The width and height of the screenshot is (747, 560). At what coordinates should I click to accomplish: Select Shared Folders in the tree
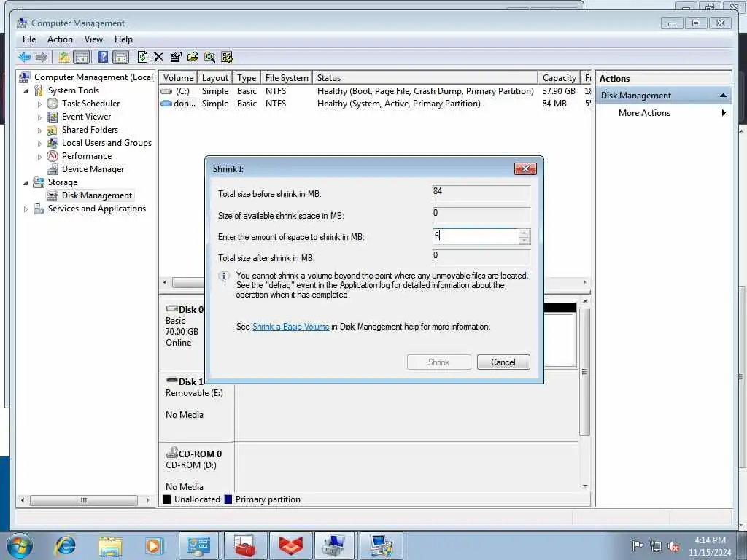click(x=90, y=130)
